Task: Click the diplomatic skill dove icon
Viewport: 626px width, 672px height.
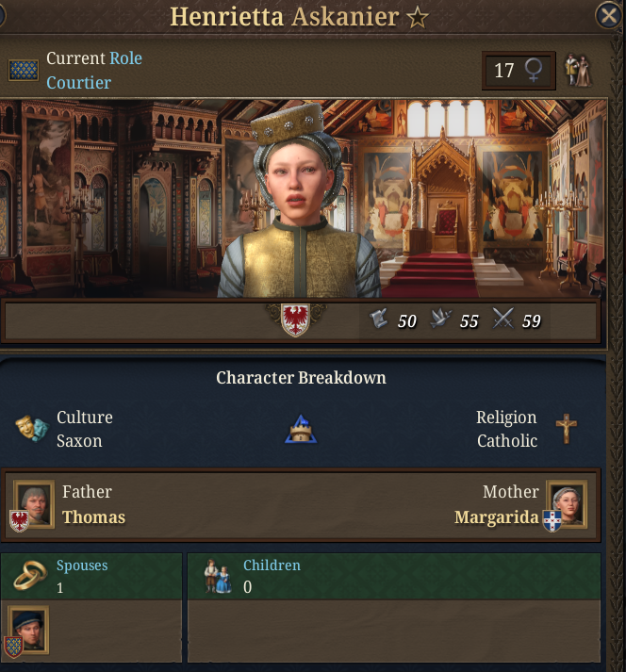Action: pyautogui.click(x=441, y=320)
